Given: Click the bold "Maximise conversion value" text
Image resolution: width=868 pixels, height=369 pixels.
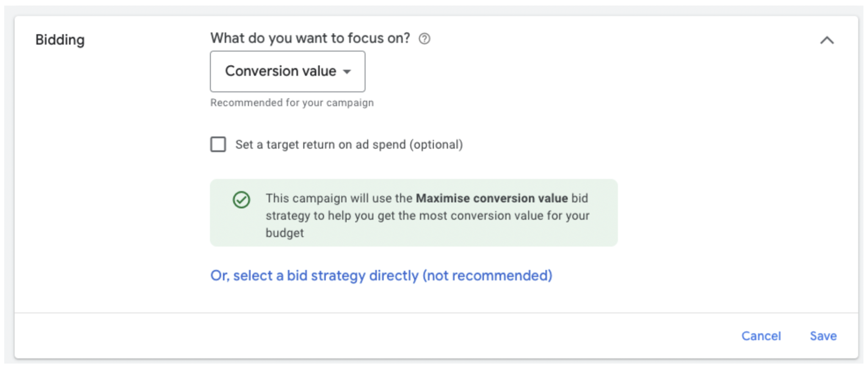Looking at the screenshot, I should 492,198.
